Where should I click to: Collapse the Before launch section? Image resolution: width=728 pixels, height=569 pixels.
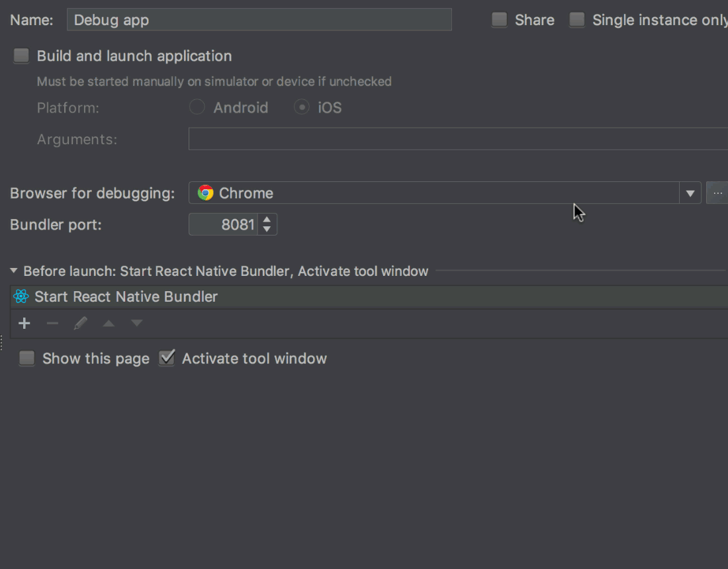(13, 271)
